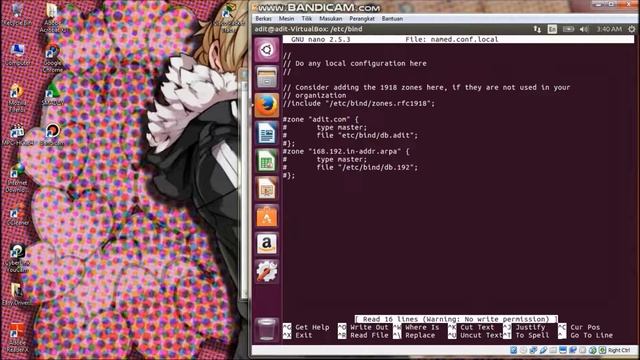Click the 3:40 AM clock
This screenshot has width=640, height=360.
click(x=609, y=29)
